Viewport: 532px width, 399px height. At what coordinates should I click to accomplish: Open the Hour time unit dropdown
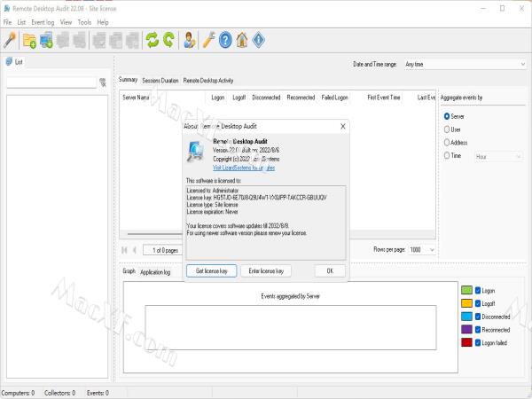coord(498,156)
